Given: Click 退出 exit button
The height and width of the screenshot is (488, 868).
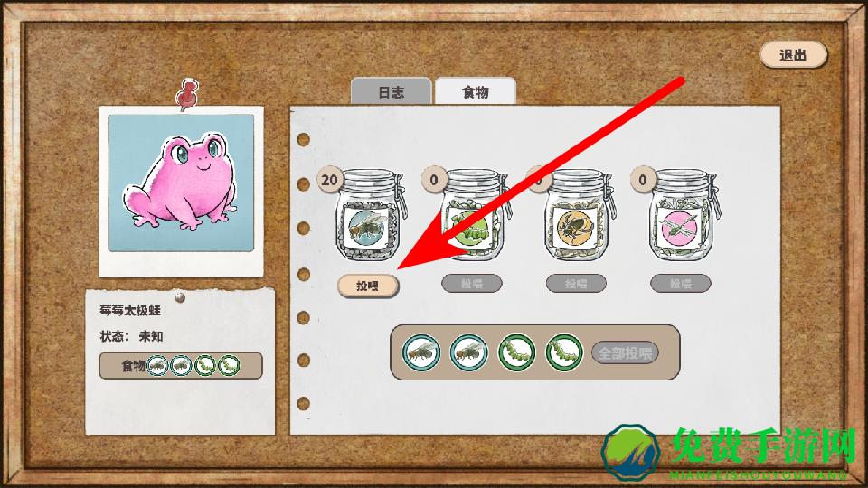Looking at the screenshot, I should (793, 55).
